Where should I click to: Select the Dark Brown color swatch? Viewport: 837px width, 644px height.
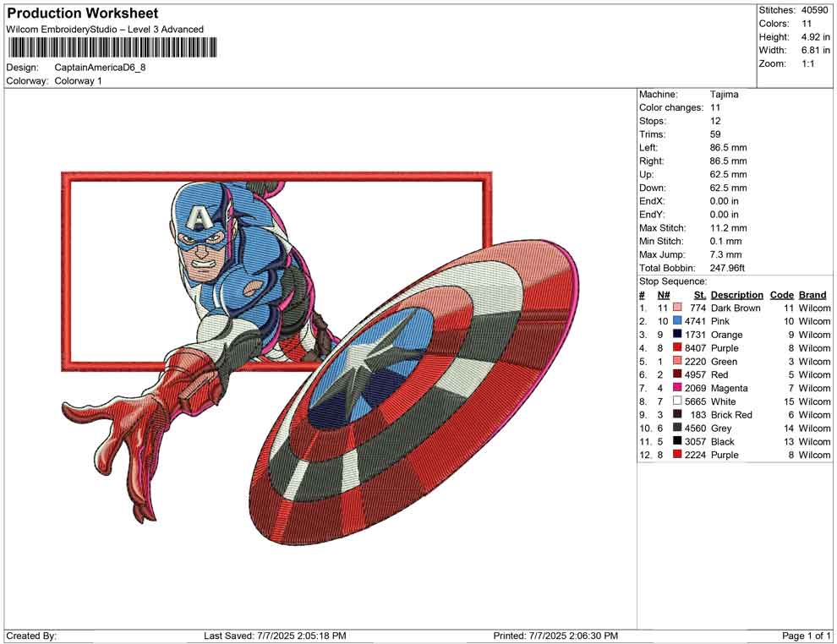click(x=676, y=308)
